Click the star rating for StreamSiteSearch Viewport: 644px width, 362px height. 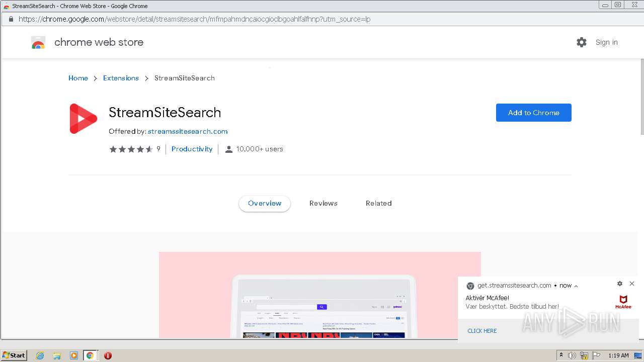131,149
